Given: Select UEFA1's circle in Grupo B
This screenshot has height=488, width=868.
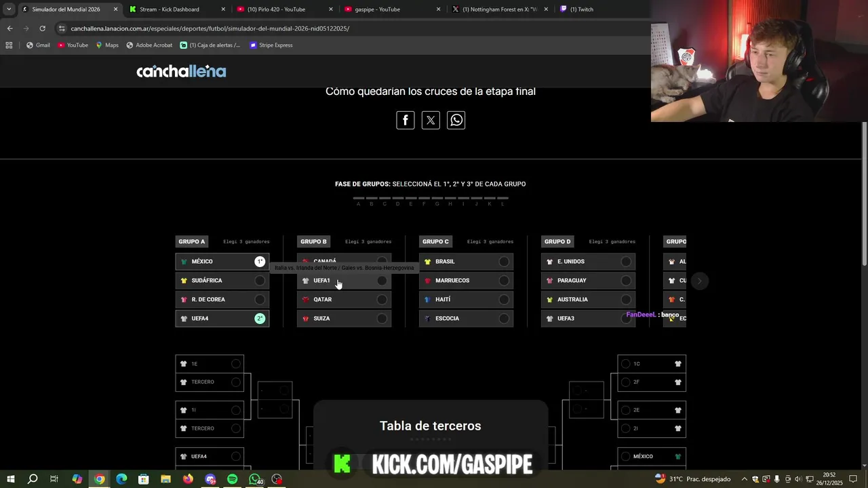Looking at the screenshot, I should point(382,281).
